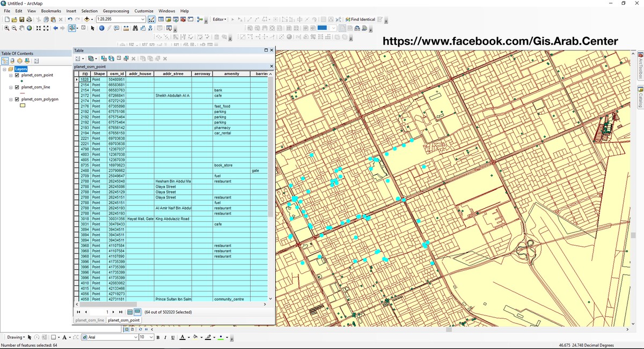Open the Bookmarks menu
The height and width of the screenshot is (349, 644).
(51, 11)
